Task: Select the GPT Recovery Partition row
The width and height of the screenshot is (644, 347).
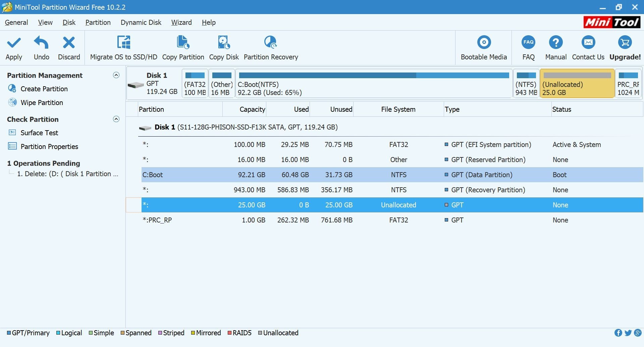Action: (392, 190)
